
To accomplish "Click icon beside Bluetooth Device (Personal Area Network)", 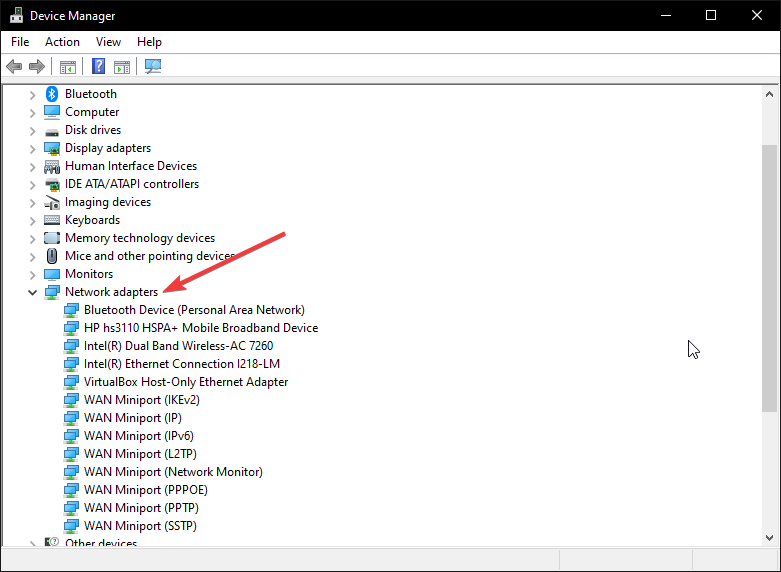I will pos(71,310).
